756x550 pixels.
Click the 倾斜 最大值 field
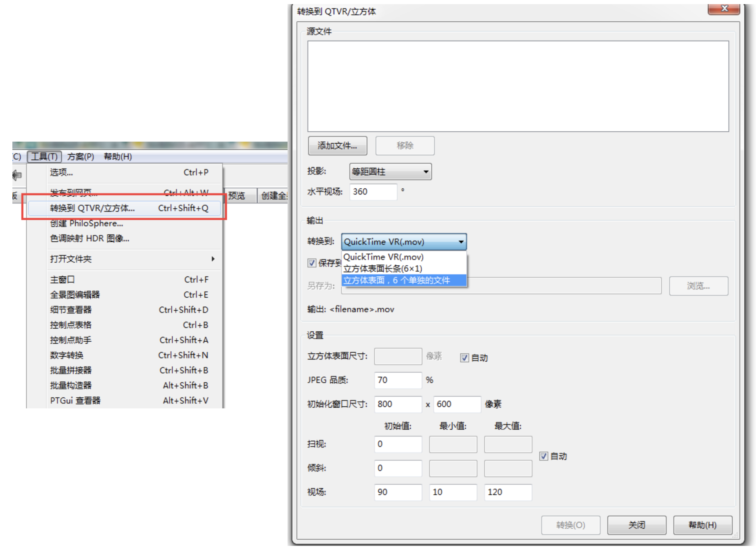click(508, 468)
